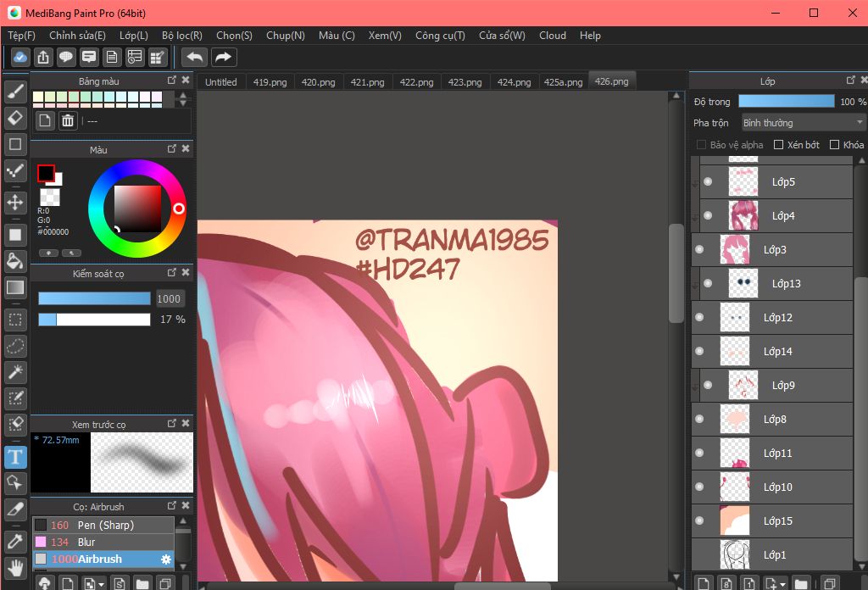The height and width of the screenshot is (590, 868).
Task: Enable the Xén bớt checkbox
Action: [x=778, y=144]
